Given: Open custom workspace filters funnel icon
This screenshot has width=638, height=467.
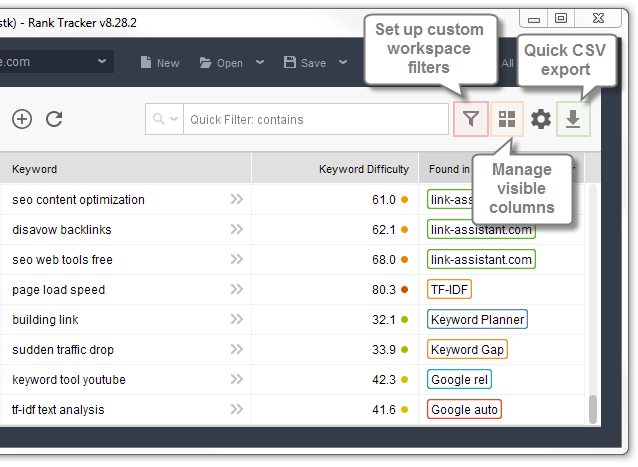Looking at the screenshot, I should pyautogui.click(x=471, y=119).
